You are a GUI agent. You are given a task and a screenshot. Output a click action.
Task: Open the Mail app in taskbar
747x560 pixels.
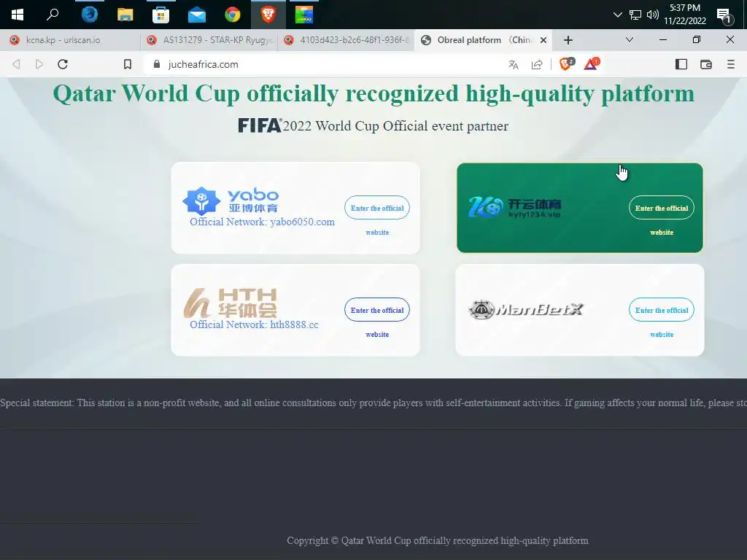pyautogui.click(x=197, y=15)
